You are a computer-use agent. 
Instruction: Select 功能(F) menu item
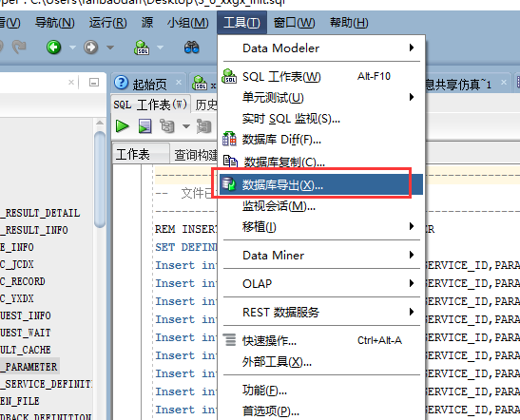pos(321,391)
